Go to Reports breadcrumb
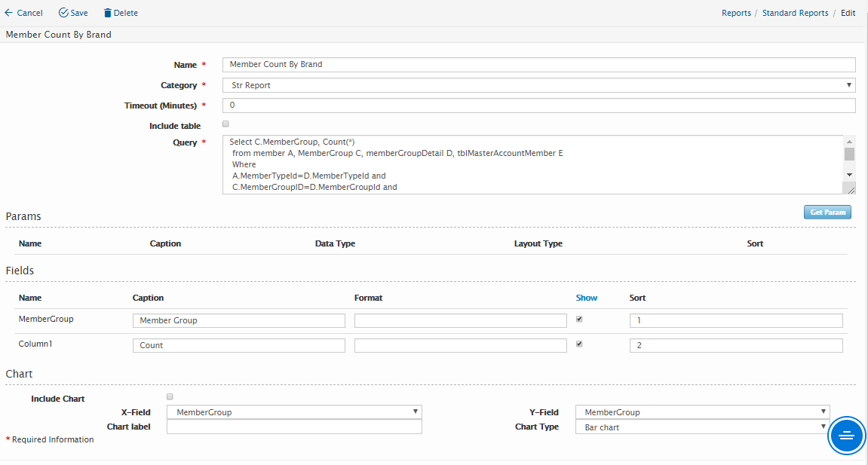This screenshot has height=465, width=868. (736, 13)
